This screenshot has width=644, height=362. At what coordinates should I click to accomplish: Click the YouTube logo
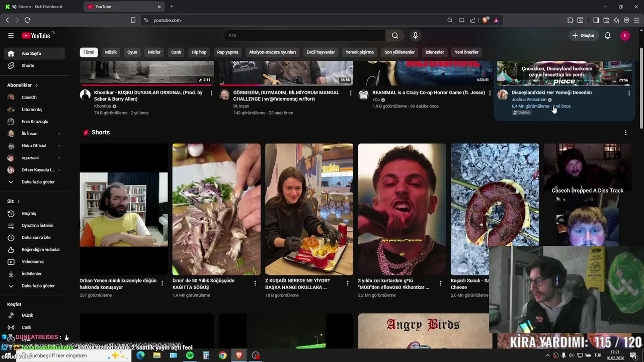point(36,36)
